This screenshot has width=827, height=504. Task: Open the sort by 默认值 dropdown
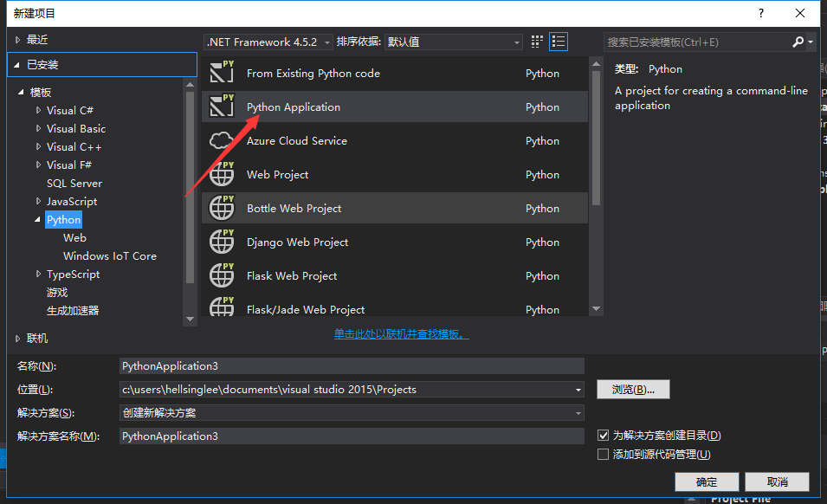click(x=454, y=42)
